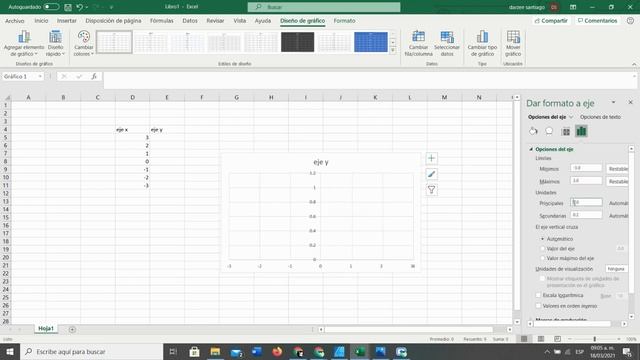Image resolution: width=640 pixels, height=360 pixels.
Task: Open Cambiar colores palette
Action: click(x=84, y=43)
